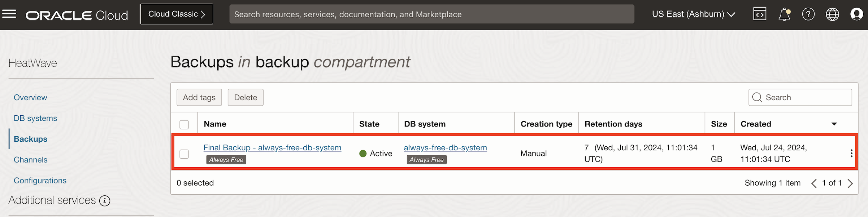Go to the previous page of results

tap(814, 183)
